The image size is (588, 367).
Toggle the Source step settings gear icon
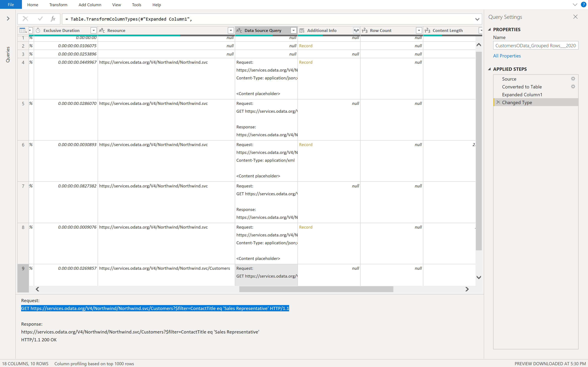click(x=573, y=79)
